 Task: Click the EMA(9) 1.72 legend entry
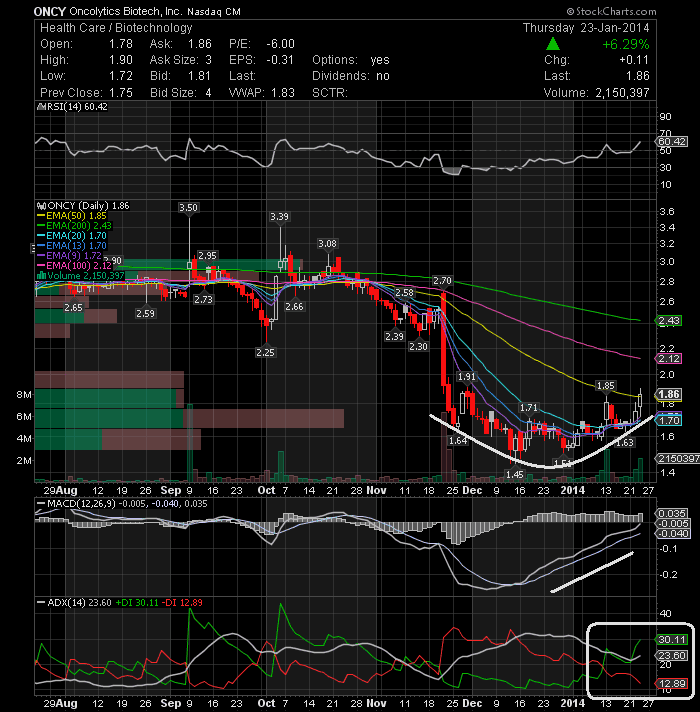69,256
